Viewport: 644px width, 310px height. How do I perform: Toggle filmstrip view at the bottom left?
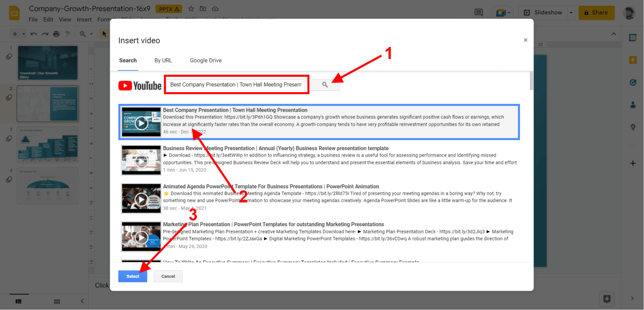(x=18, y=301)
